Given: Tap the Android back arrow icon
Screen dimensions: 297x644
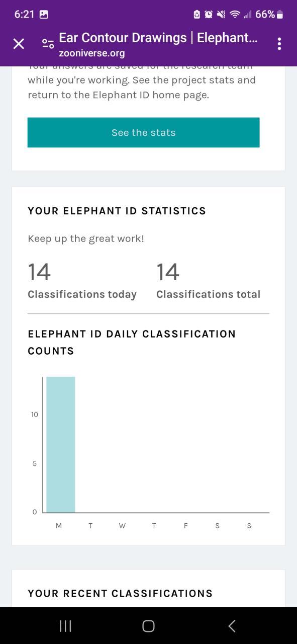Looking at the screenshot, I should (232, 626).
